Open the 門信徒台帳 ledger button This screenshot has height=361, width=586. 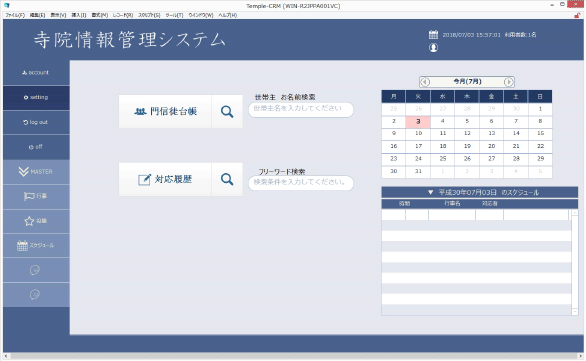(165, 111)
